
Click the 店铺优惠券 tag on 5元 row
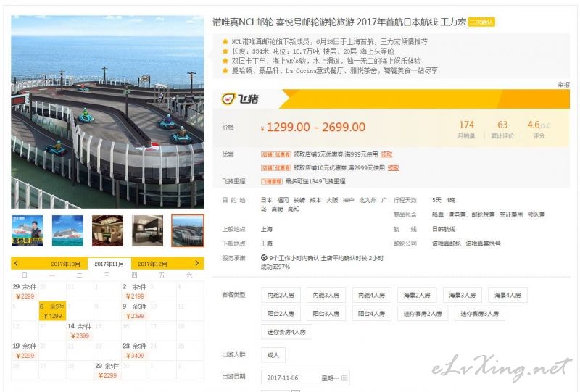click(276, 154)
